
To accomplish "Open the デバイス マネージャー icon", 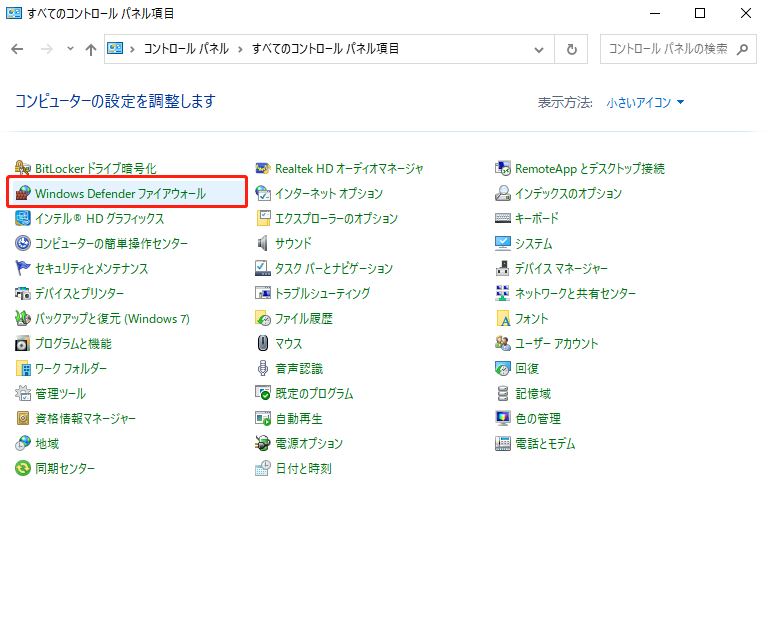I will pyautogui.click(x=503, y=268).
